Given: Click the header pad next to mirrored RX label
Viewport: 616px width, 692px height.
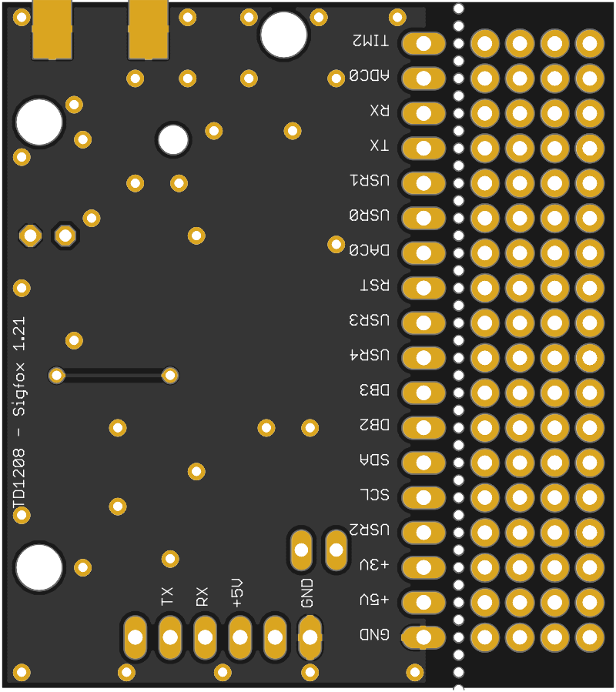Looking at the screenshot, I should point(423,113).
